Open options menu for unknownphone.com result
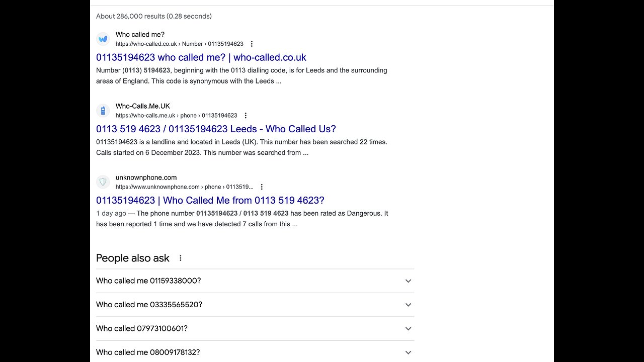Image resolution: width=644 pixels, height=362 pixels. click(x=262, y=187)
